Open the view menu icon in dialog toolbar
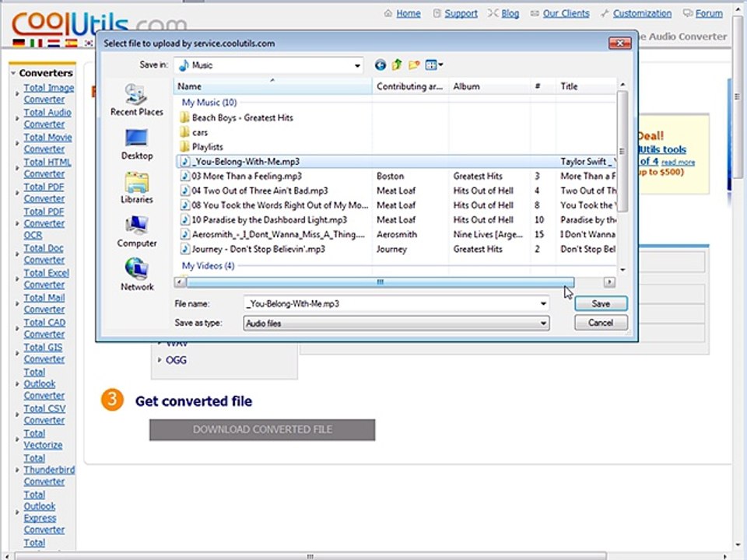Image resolution: width=747 pixels, height=560 pixels. point(433,65)
